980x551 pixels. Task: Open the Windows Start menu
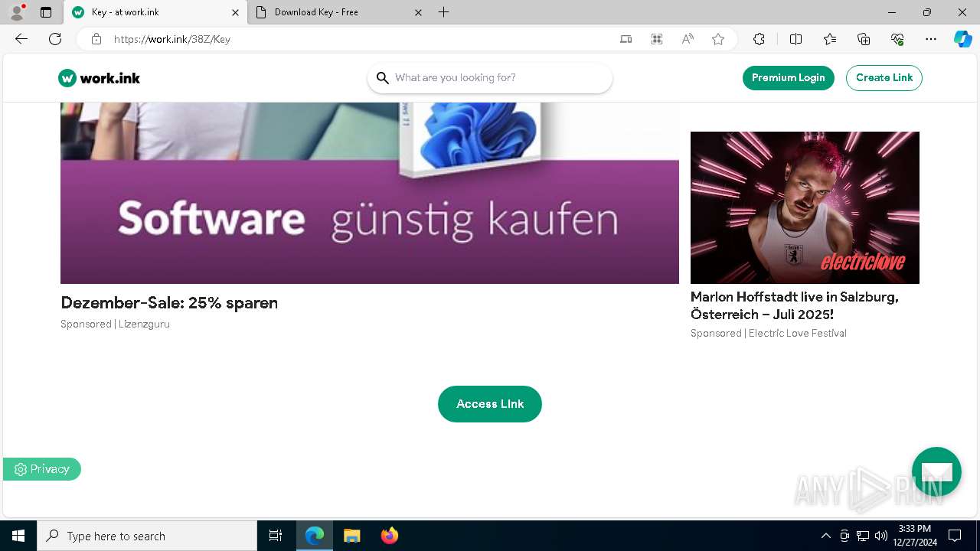(x=18, y=536)
